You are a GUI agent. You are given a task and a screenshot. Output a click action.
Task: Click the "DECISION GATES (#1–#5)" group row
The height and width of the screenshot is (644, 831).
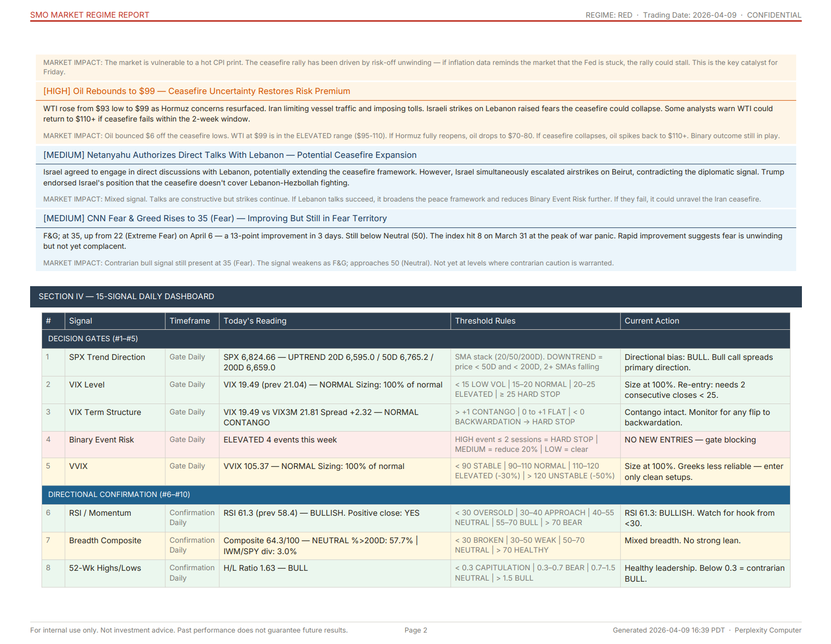[415, 339]
